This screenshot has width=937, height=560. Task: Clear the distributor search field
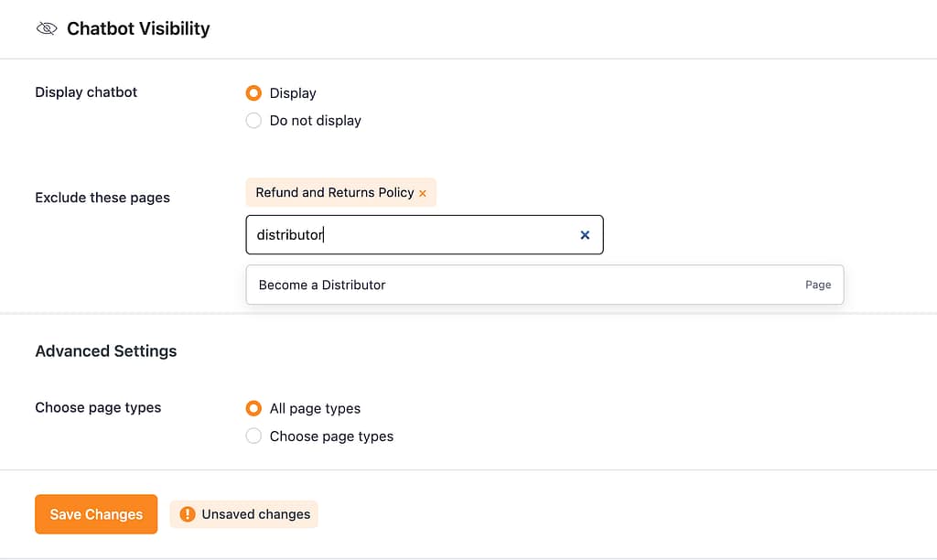pyautogui.click(x=585, y=235)
